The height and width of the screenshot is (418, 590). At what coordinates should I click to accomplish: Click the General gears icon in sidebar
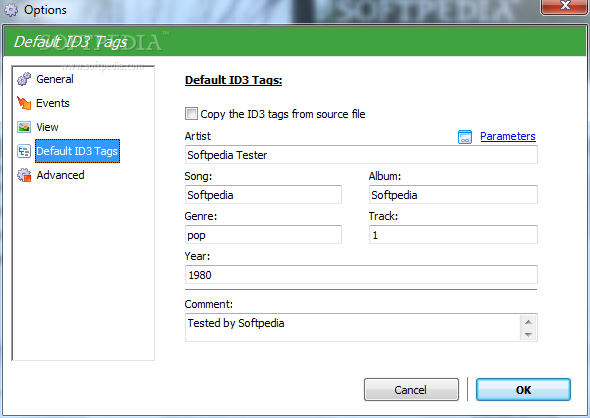(x=24, y=79)
